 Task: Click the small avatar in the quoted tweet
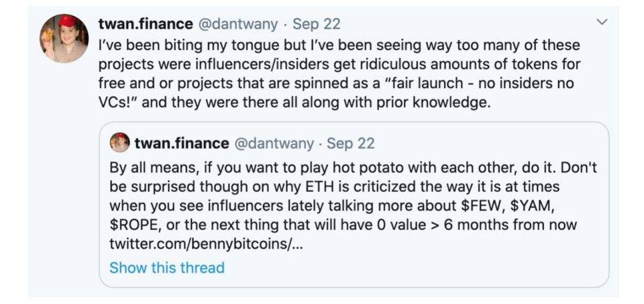119,143
